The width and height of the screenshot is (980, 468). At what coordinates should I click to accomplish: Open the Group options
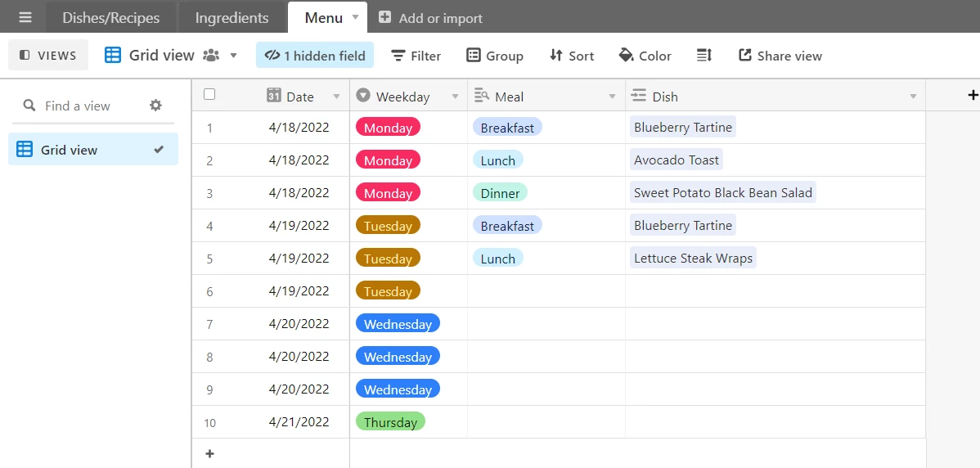click(x=494, y=56)
